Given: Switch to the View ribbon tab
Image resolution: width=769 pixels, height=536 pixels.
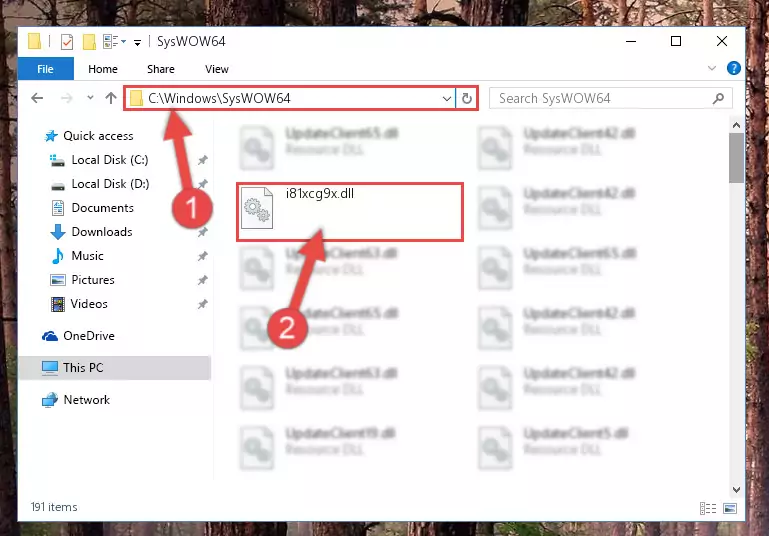Looking at the screenshot, I should coord(217,69).
